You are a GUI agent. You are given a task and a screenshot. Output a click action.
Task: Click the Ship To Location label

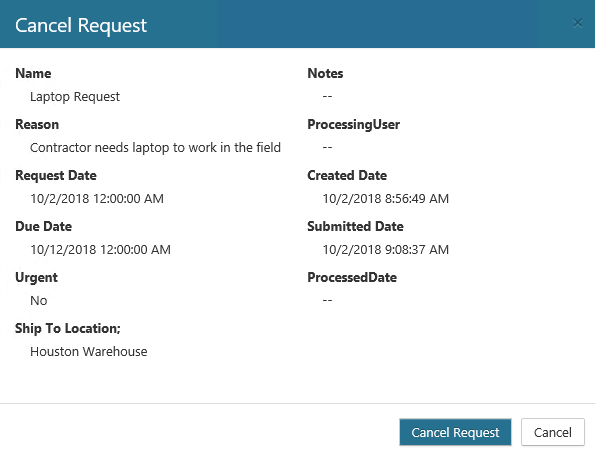68,328
